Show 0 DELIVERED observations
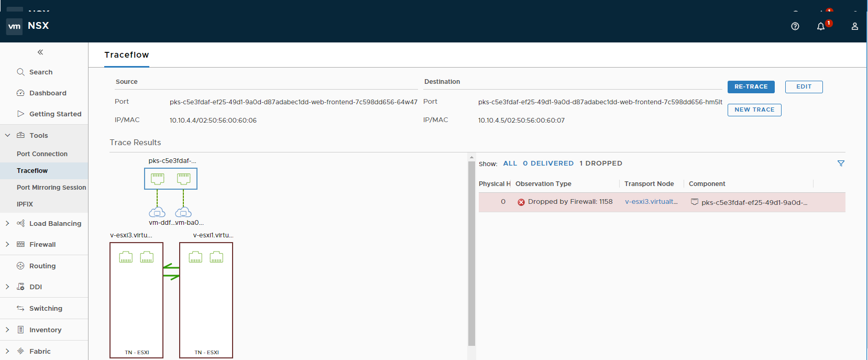 click(548, 163)
